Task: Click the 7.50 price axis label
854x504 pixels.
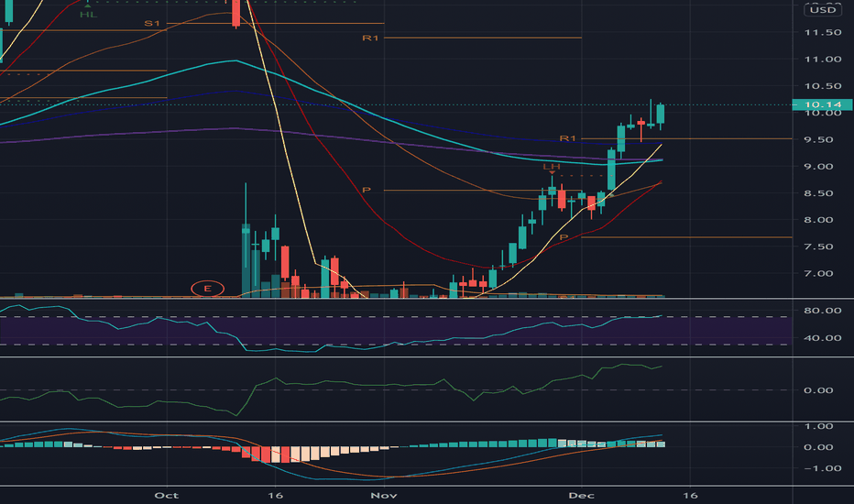Action: pos(818,247)
